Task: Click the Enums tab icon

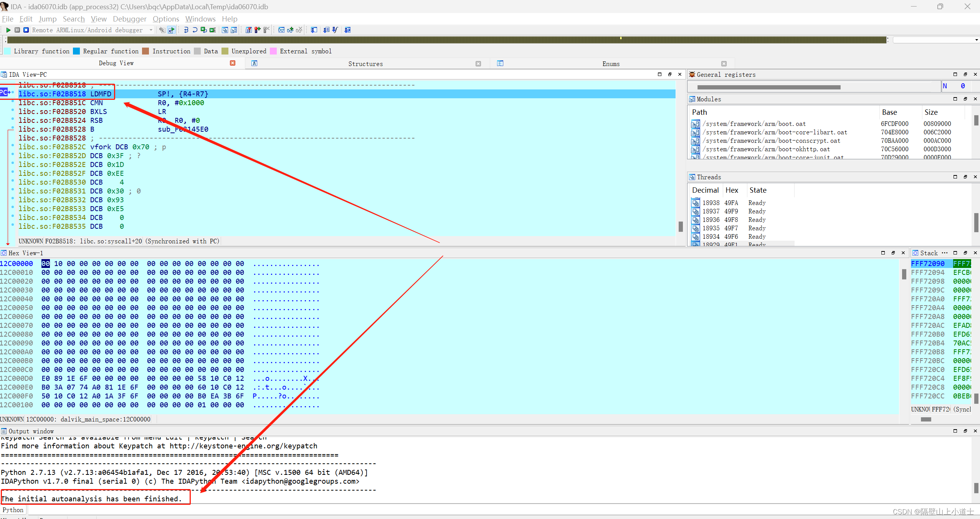Action: 500,63
